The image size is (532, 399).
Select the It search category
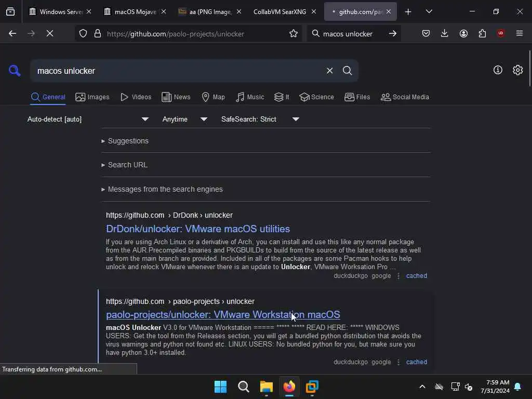tap(282, 97)
